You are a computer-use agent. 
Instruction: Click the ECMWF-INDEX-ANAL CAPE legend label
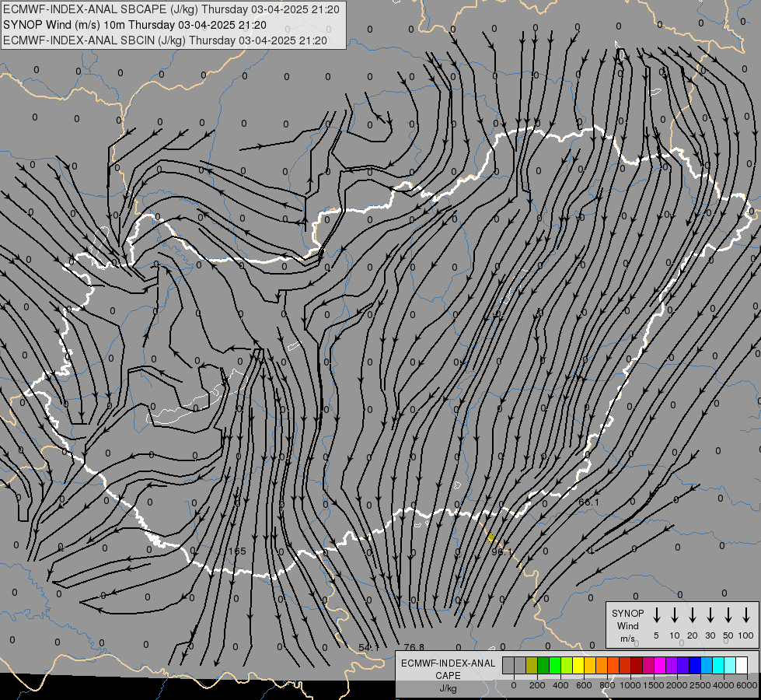pos(448,670)
